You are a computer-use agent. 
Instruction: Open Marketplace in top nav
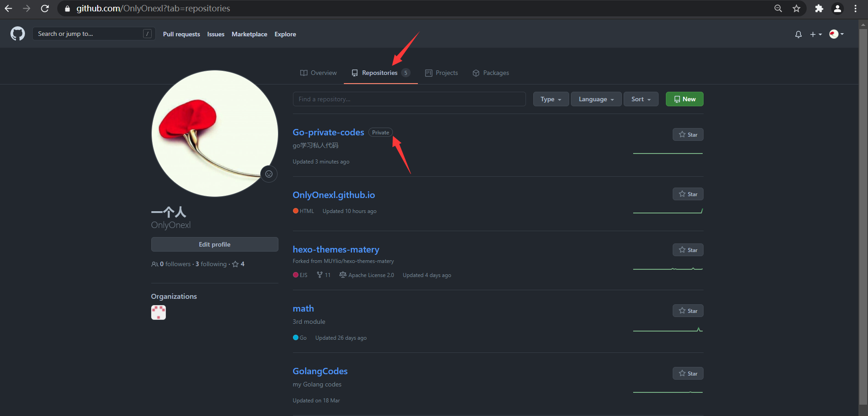[x=249, y=34]
